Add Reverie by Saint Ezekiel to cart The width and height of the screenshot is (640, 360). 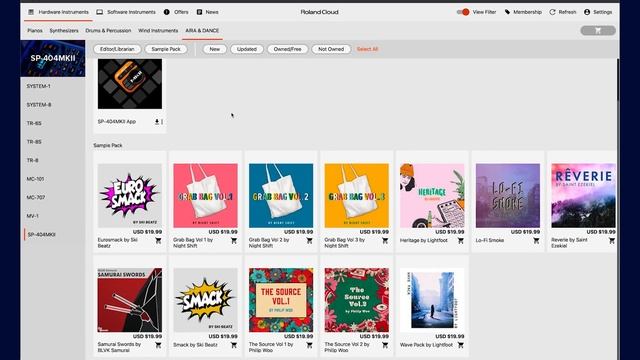[612, 241]
